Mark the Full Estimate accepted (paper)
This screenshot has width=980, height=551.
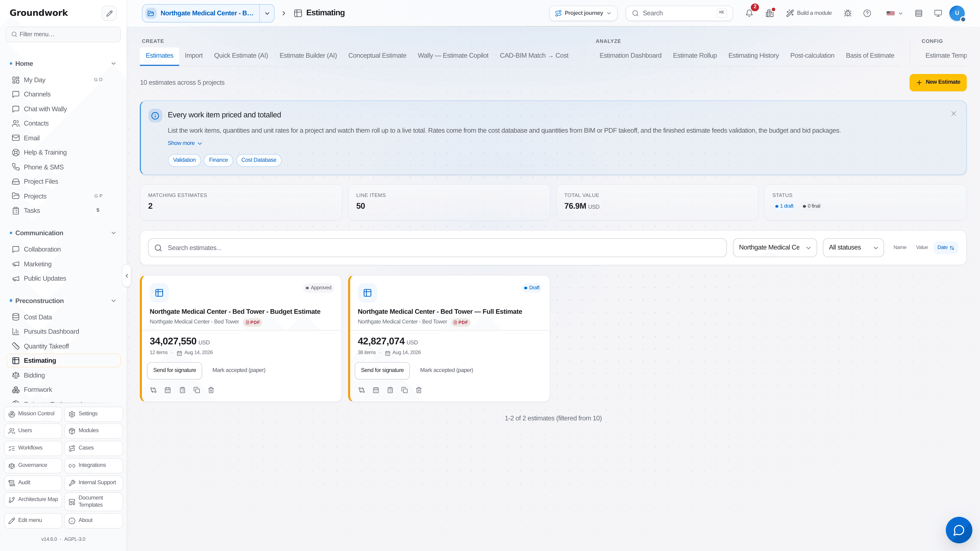coord(446,370)
